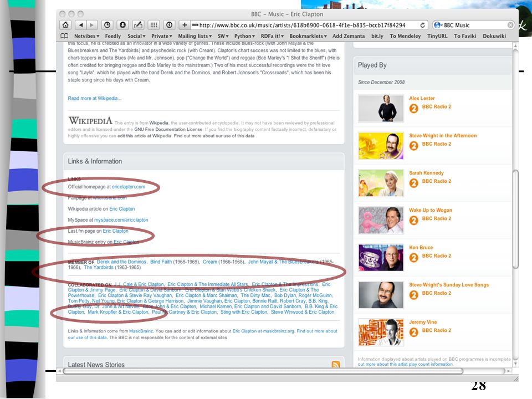Open the myspace.com/ericclapton link
The width and height of the screenshot is (532, 399).
pyautogui.click(x=121, y=220)
